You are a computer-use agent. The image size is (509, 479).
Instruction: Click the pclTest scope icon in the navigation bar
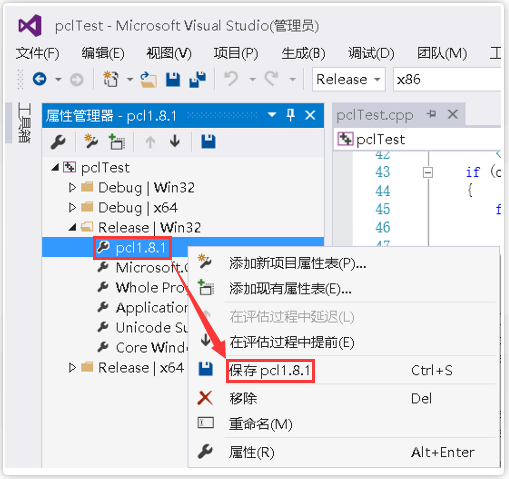(x=345, y=139)
